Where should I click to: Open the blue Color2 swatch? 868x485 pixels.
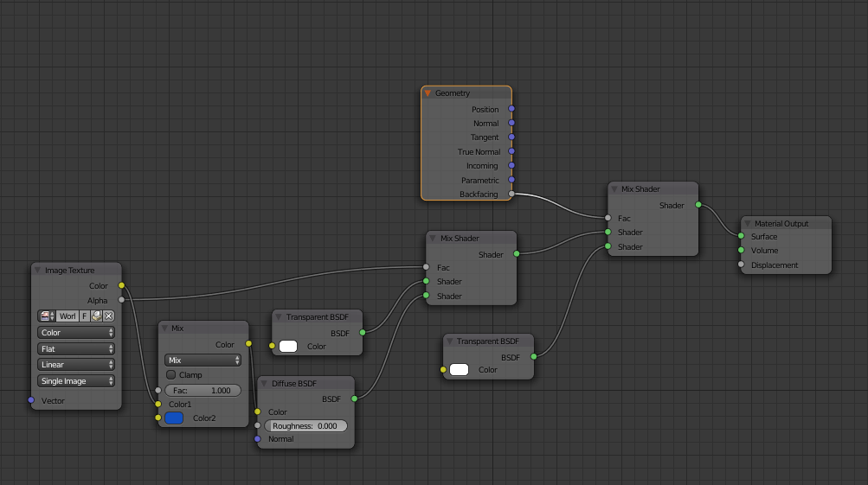(174, 418)
